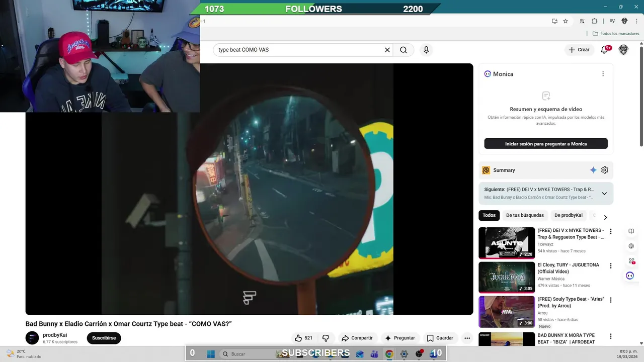Image resolution: width=644 pixels, height=362 pixels.
Task: Select the Todos filter chip
Action: pyautogui.click(x=489, y=215)
